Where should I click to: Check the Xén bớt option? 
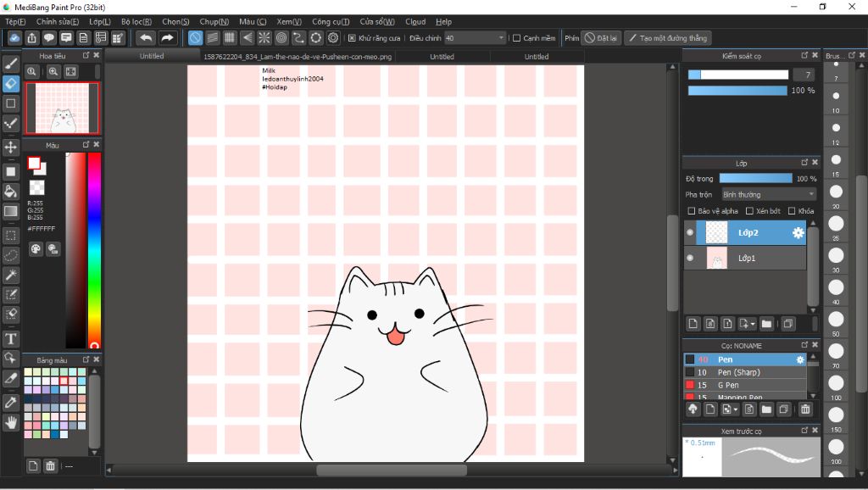point(749,211)
